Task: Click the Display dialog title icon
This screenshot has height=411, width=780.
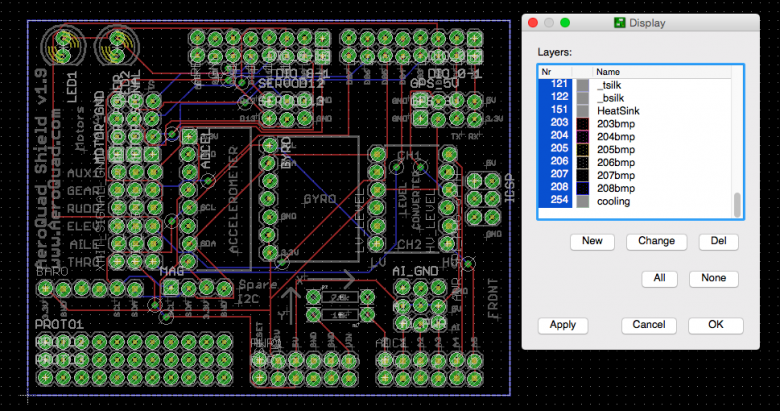Action: (620, 22)
